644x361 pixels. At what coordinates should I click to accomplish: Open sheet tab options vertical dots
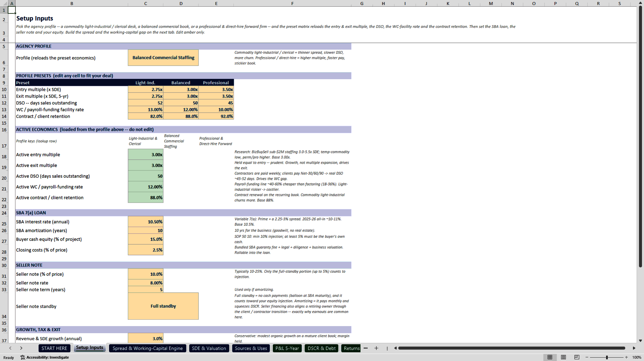coord(387,348)
